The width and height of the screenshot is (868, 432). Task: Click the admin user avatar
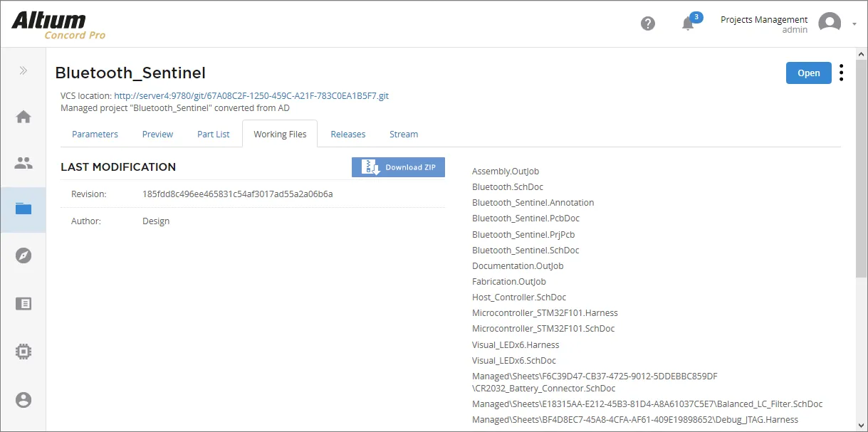pyautogui.click(x=830, y=23)
